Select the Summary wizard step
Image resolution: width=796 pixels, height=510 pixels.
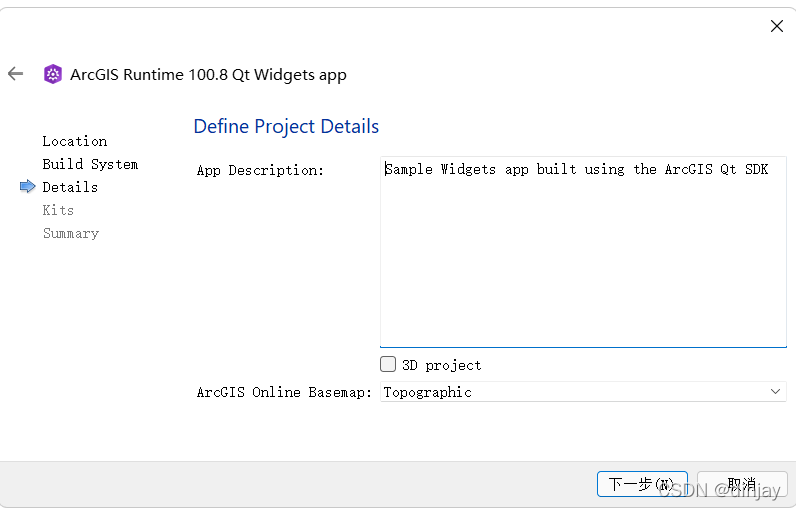71,233
